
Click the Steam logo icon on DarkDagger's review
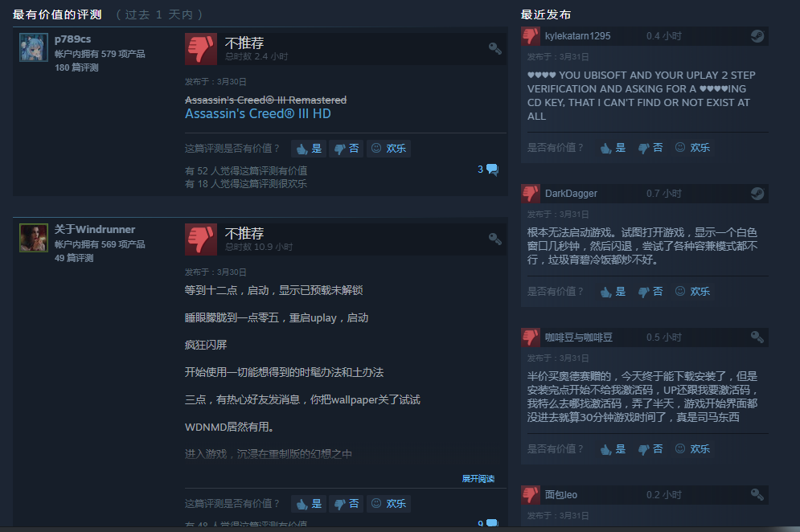pyautogui.click(x=757, y=194)
